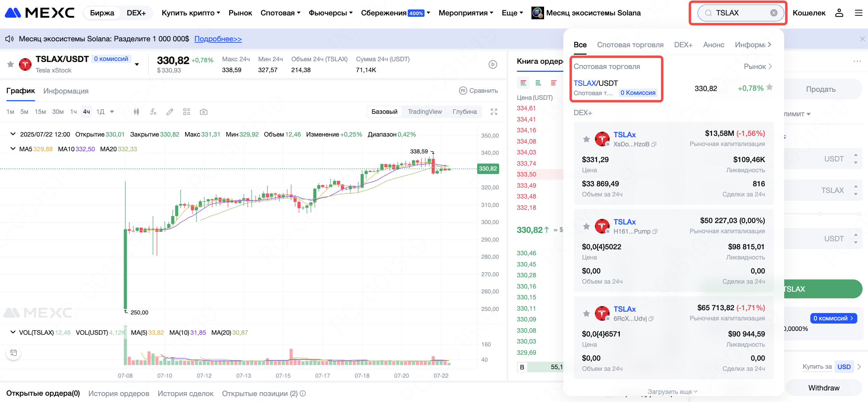Open the trading pair selector arrow

tap(137, 64)
